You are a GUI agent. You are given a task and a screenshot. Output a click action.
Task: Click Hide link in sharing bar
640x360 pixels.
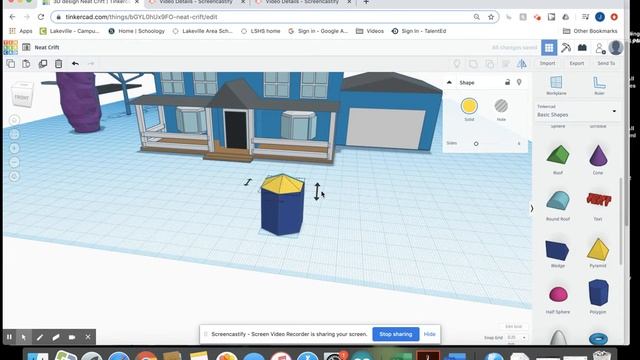tap(429, 334)
